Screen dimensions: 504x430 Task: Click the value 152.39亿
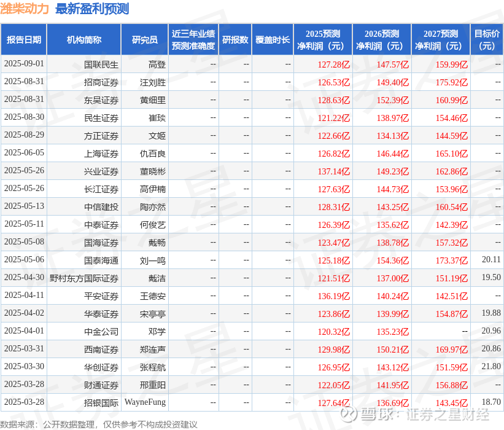(393, 100)
